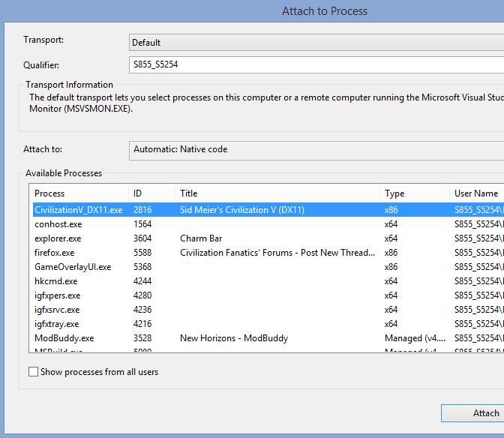Select the igfxpers.exe process
This screenshot has height=438, width=504.
tap(57, 295)
